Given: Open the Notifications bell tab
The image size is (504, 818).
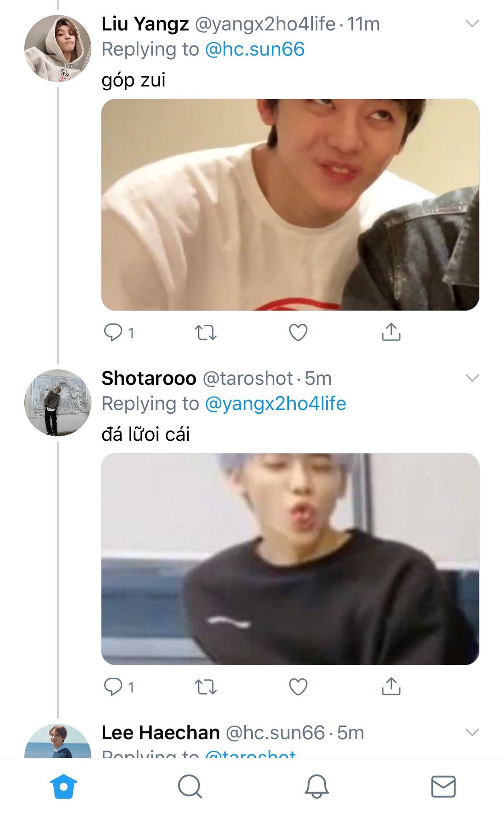Looking at the screenshot, I should [317, 786].
